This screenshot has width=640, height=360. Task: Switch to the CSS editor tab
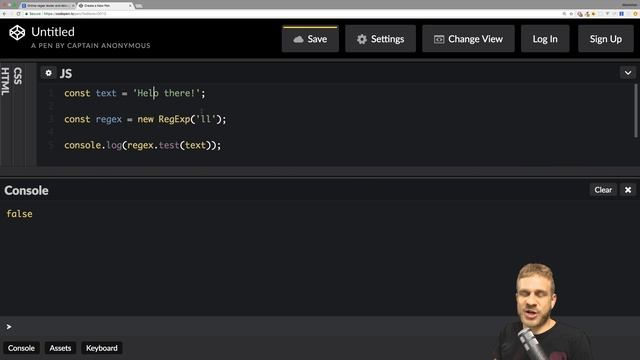tap(18, 76)
